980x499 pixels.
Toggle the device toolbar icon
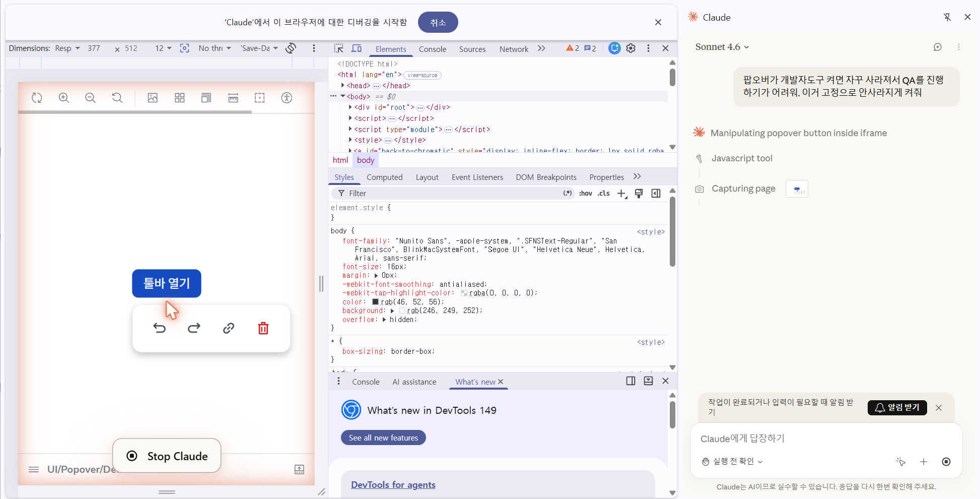click(357, 48)
